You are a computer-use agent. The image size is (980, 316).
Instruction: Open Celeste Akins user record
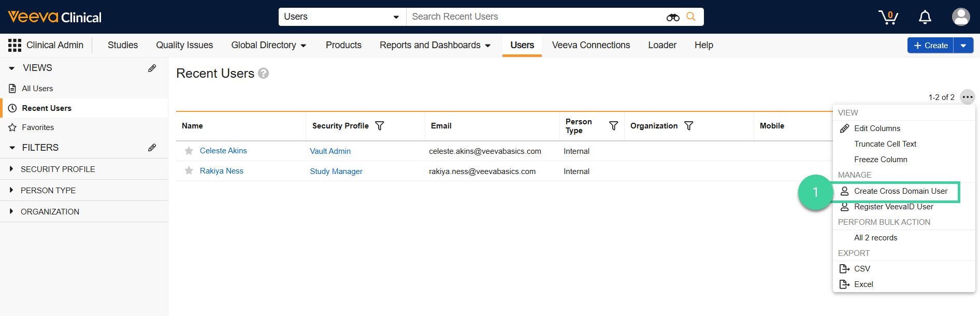click(223, 151)
